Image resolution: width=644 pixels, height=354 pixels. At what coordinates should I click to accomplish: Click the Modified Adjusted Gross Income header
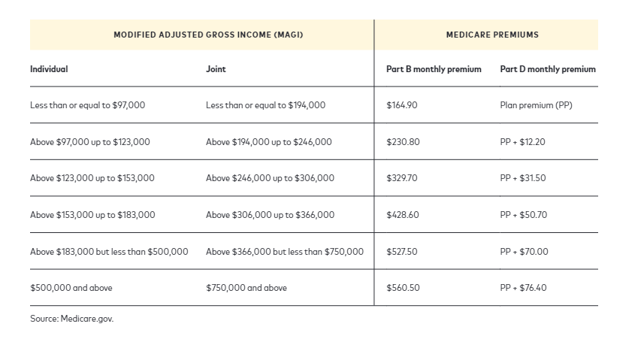click(208, 35)
